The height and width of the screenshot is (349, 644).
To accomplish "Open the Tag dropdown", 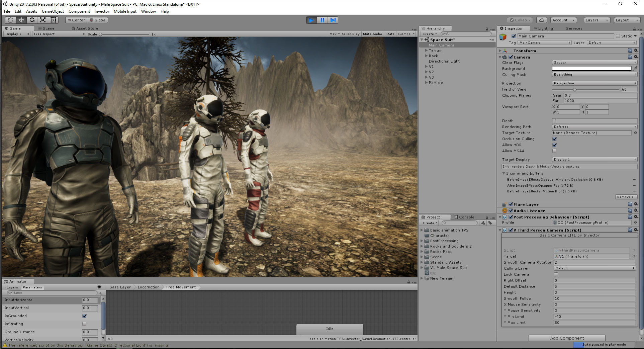I will (544, 43).
